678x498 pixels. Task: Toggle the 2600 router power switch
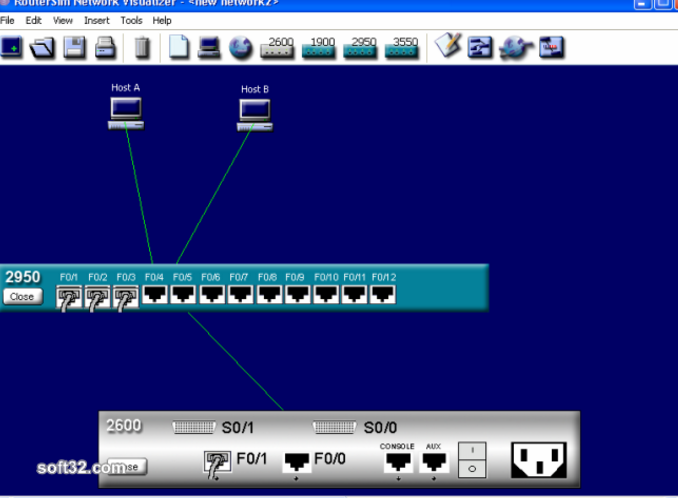point(472,460)
